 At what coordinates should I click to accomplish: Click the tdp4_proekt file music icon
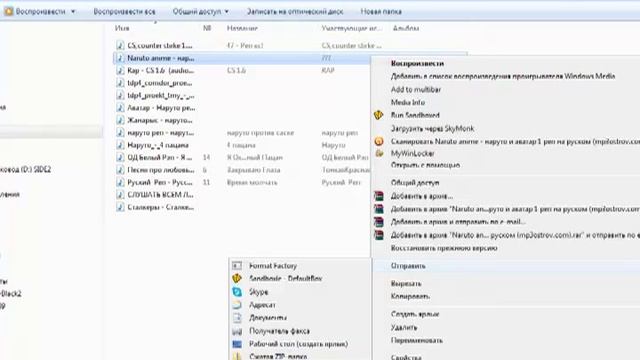120,95
